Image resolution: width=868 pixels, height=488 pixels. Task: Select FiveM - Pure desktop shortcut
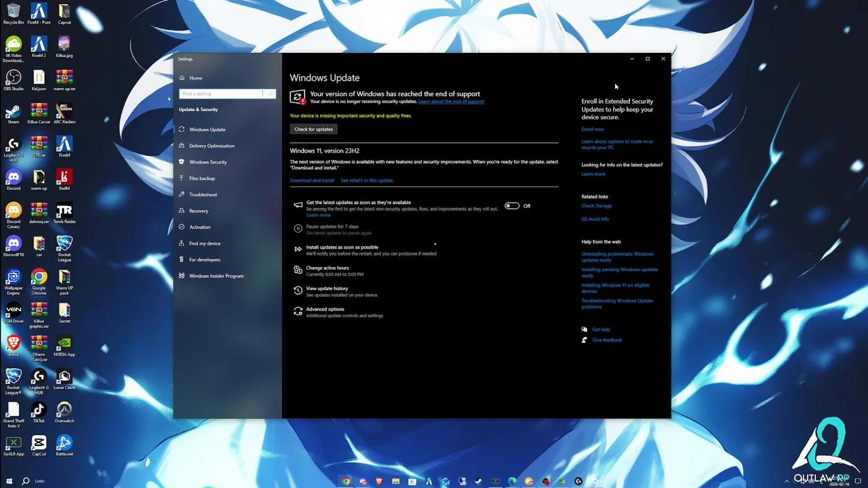point(39,14)
